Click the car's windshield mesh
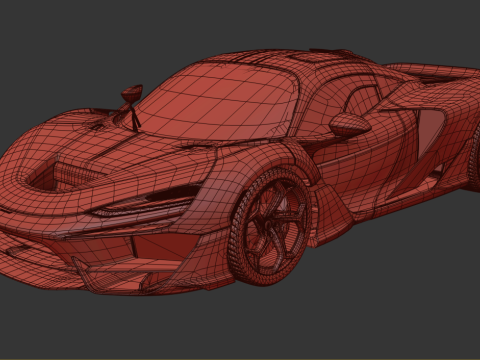Viewport: 480px width, 360px height. 218,103
